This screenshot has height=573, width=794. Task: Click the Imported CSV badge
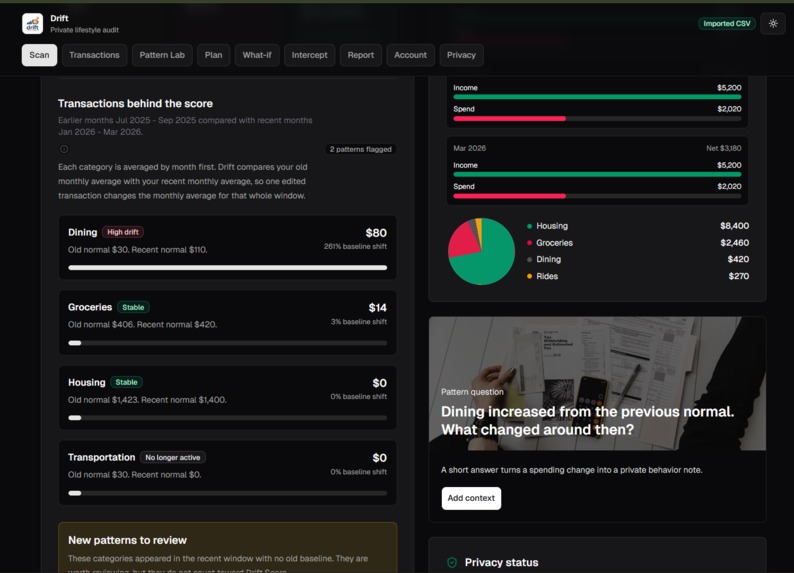726,23
